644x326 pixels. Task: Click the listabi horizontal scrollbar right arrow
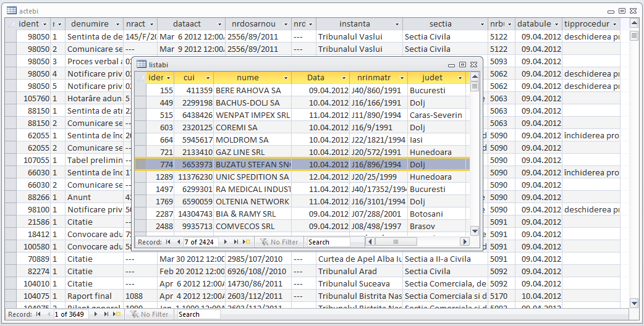pos(464,242)
